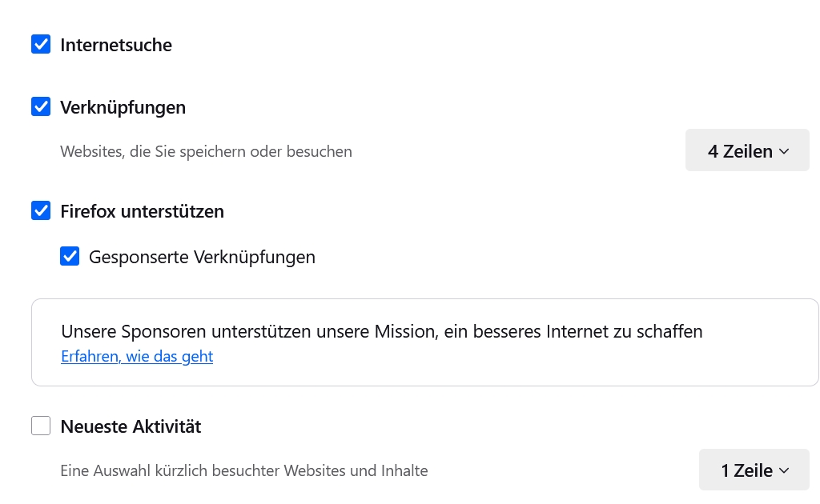Click the "Internetsuche" label text
The height and width of the screenshot is (504, 820).
[x=116, y=45]
